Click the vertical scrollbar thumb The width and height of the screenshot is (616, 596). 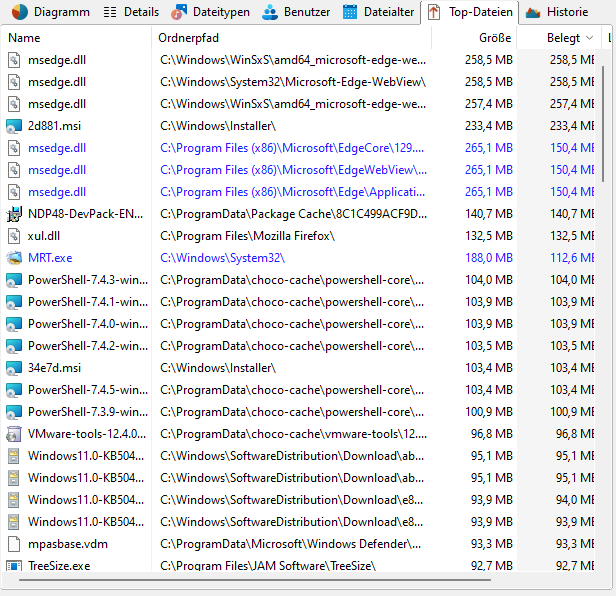pyautogui.click(x=603, y=124)
